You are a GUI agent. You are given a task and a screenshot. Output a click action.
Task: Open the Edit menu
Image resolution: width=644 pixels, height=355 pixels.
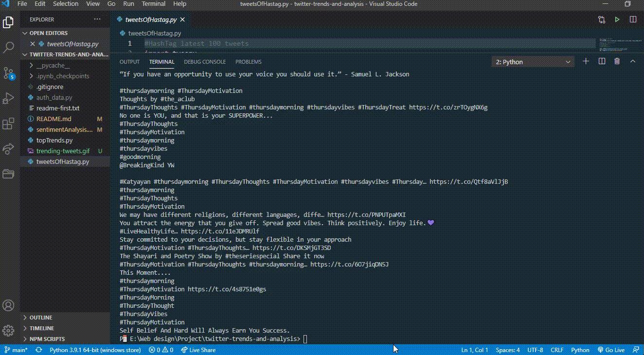[40, 4]
